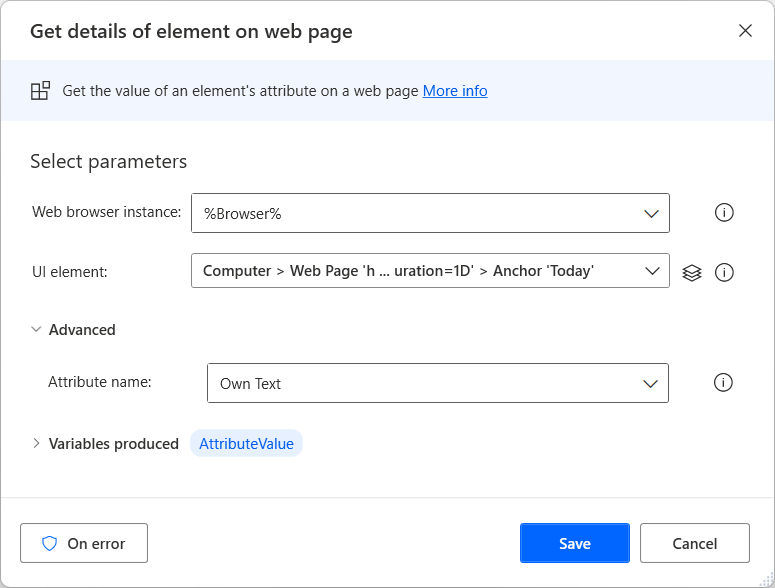
Task: Click the info icon for Web browser instance
Action: point(724,213)
